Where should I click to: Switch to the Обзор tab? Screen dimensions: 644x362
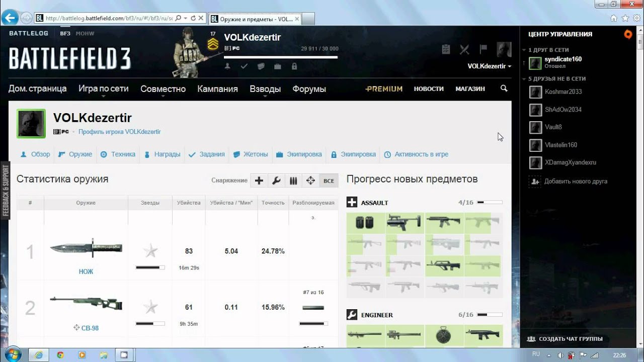coord(35,154)
